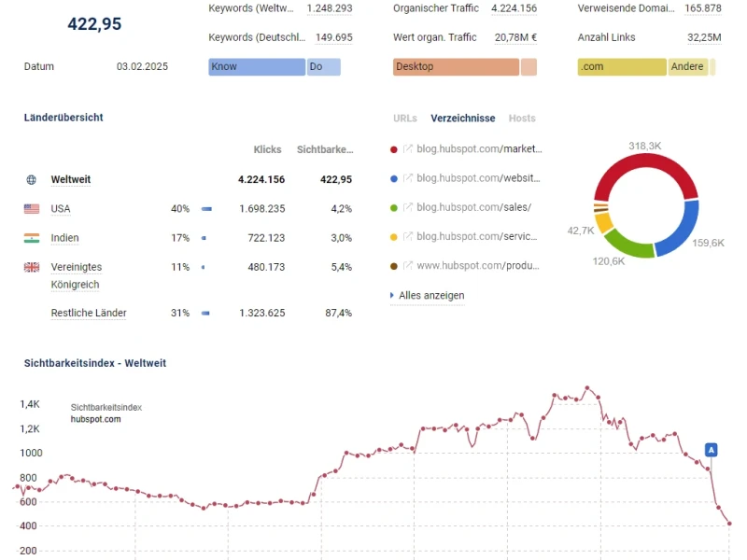Click the Sichtbarkeitsindex - Weltweit heading
This screenshot has height=560, width=747.
[x=95, y=363]
